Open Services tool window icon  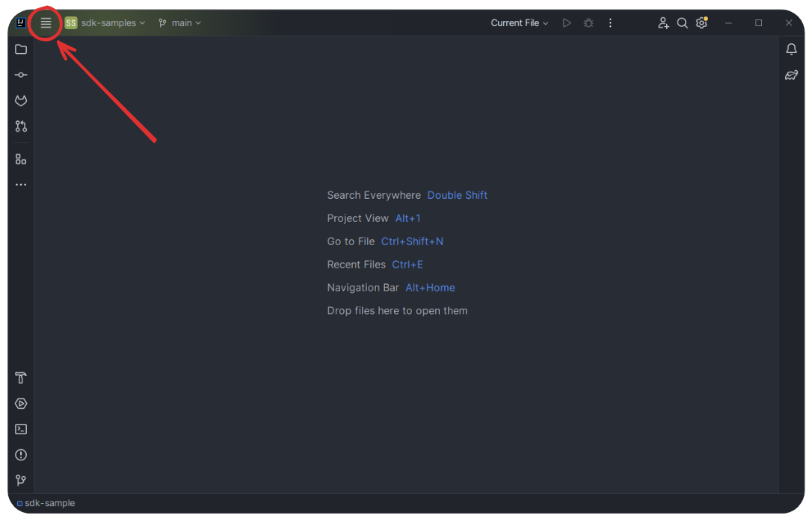(21, 404)
